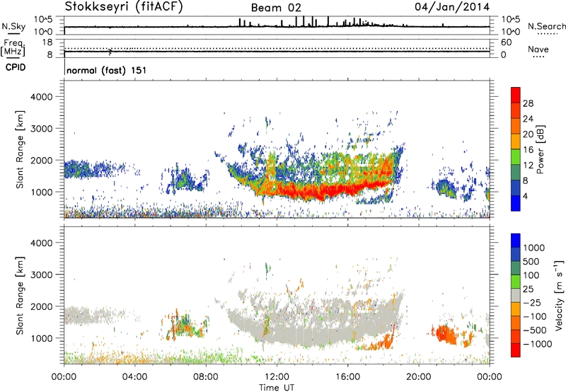
Task: Click 'Slant Range [km]' label of the power panel
Action: 20,149
